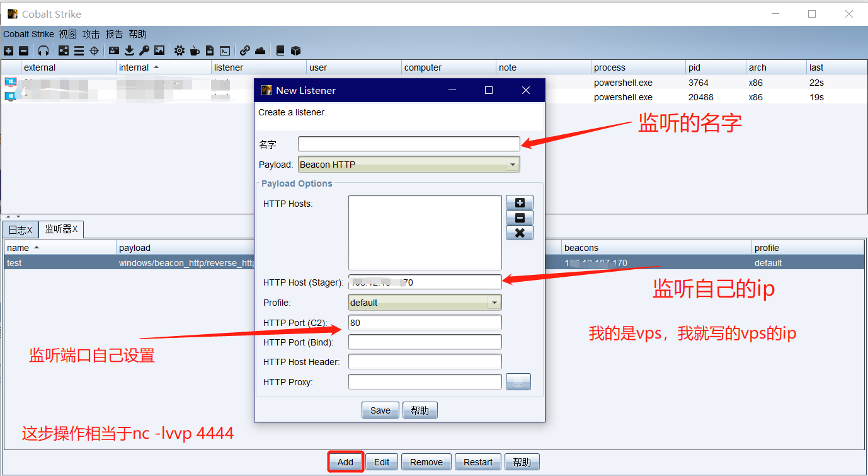Screen dimensions: 868x476
Task: Click 帮助 button beside Restart
Action: point(522,462)
